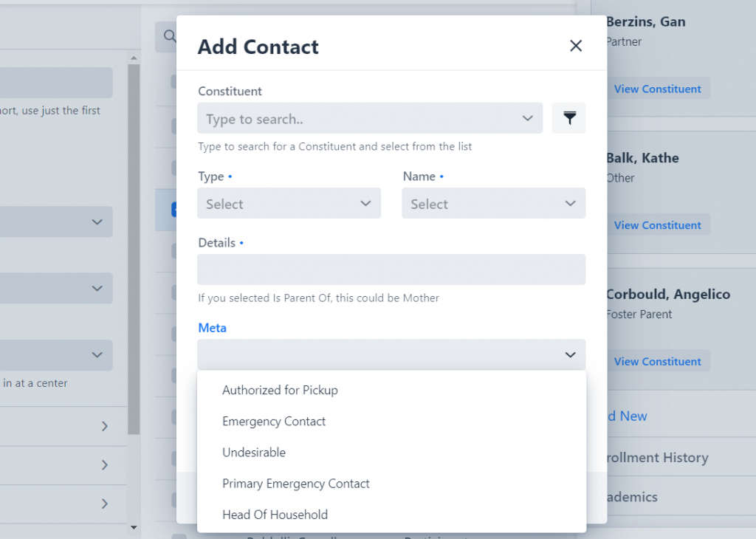Choose Emergency Contact option

pyautogui.click(x=274, y=422)
